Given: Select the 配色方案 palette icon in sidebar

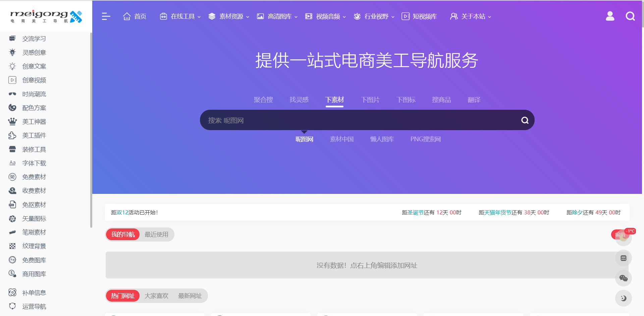Looking at the screenshot, I should tap(12, 108).
